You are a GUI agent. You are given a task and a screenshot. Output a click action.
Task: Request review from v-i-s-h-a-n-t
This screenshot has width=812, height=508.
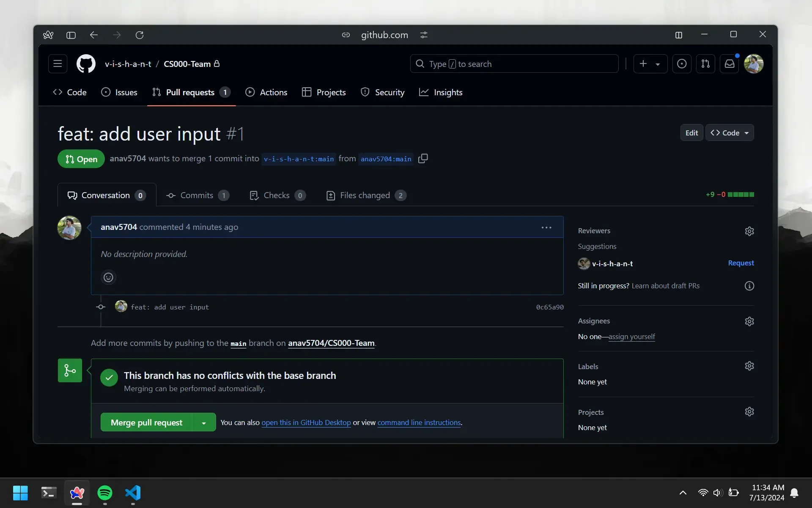click(x=741, y=263)
